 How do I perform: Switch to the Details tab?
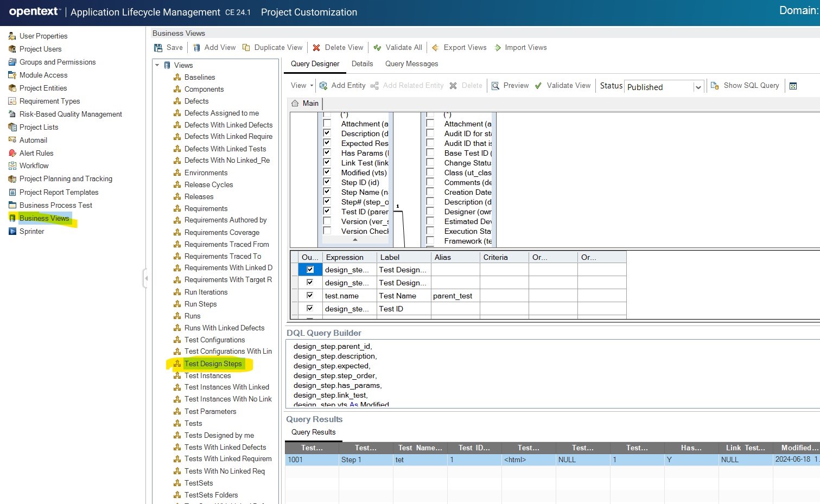[x=362, y=64]
